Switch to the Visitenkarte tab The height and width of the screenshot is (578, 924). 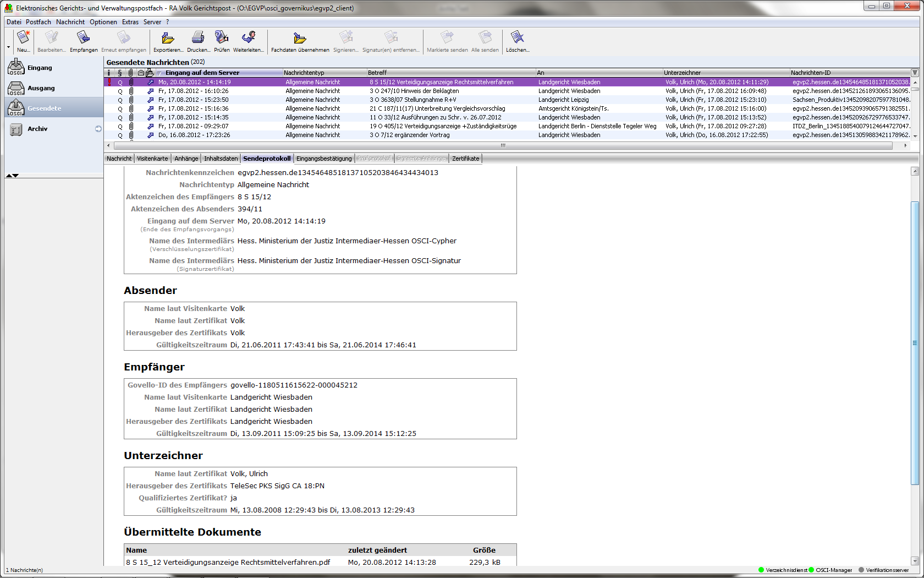(x=152, y=159)
